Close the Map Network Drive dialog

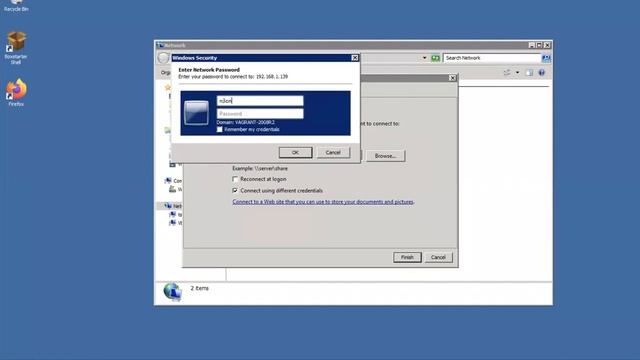pos(452,78)
